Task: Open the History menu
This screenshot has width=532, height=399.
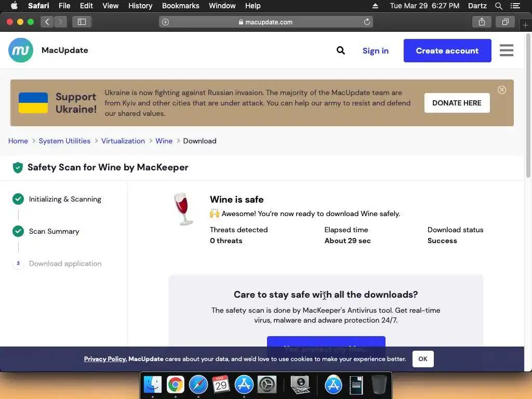Action: [140, 6]
